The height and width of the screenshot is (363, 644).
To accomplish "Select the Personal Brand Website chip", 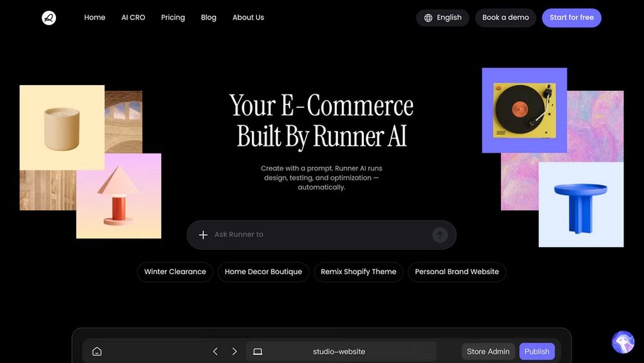I will (x=457, y=271).
